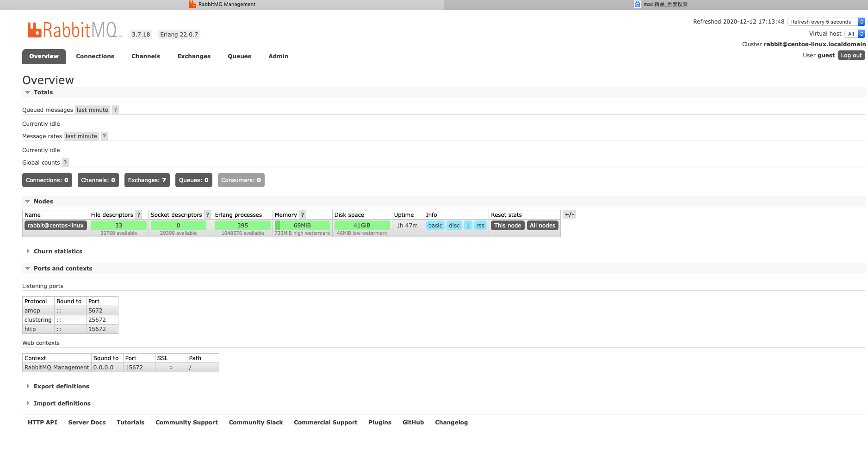Click the http port 15672 cell
Image resolution: width=868 pixels, height=460 pixels.
click(102, 329)
